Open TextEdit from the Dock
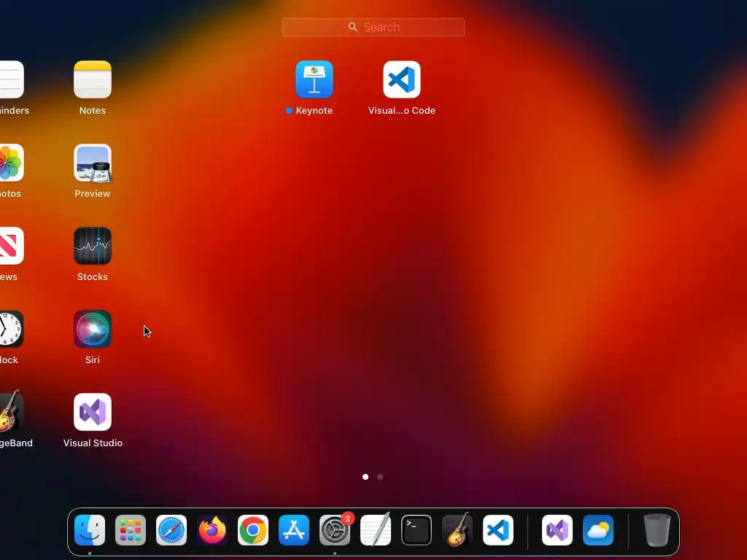This screenshot has height=560, width=747. coord(376,530)
